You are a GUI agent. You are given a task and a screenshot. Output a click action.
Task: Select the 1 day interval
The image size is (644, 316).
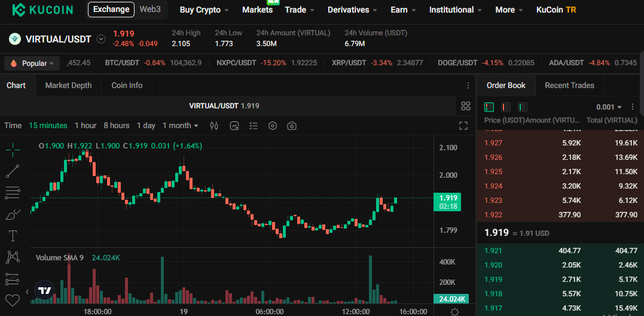(146, 126)
